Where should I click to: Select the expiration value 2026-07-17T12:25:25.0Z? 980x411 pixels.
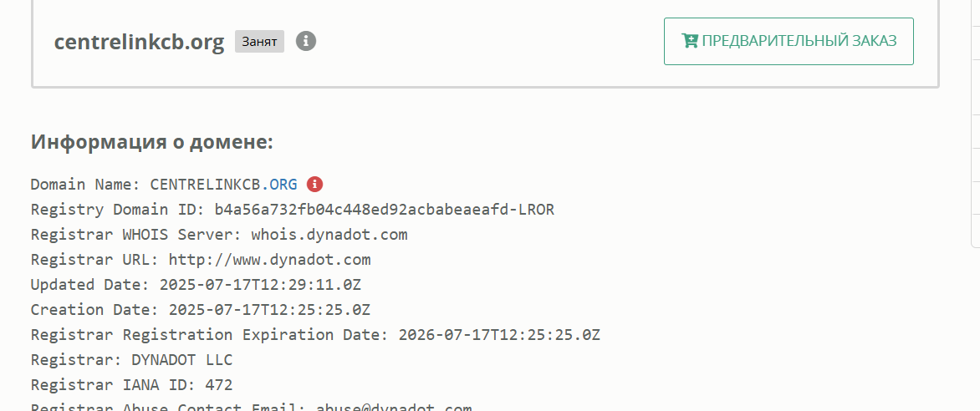(499, 335)
